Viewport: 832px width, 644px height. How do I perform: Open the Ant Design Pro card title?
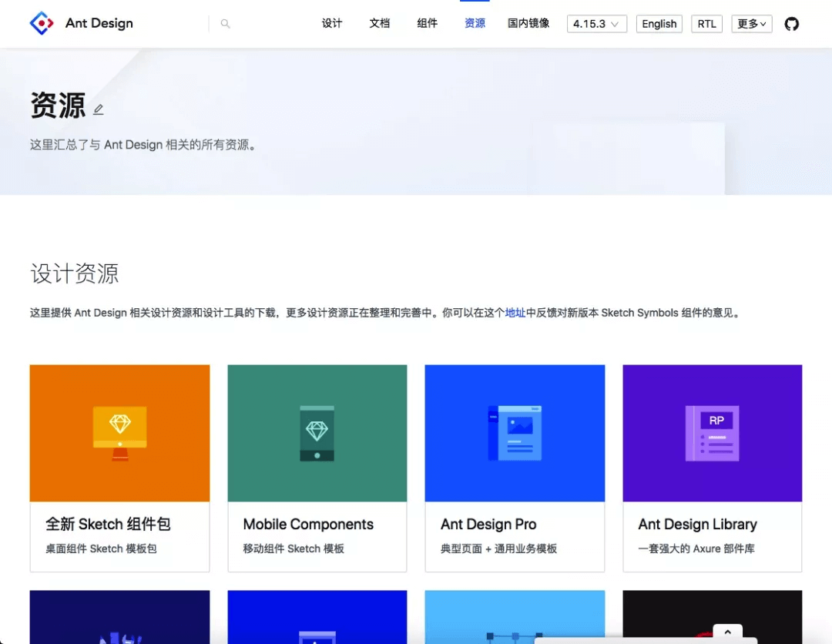click(488, 524)
